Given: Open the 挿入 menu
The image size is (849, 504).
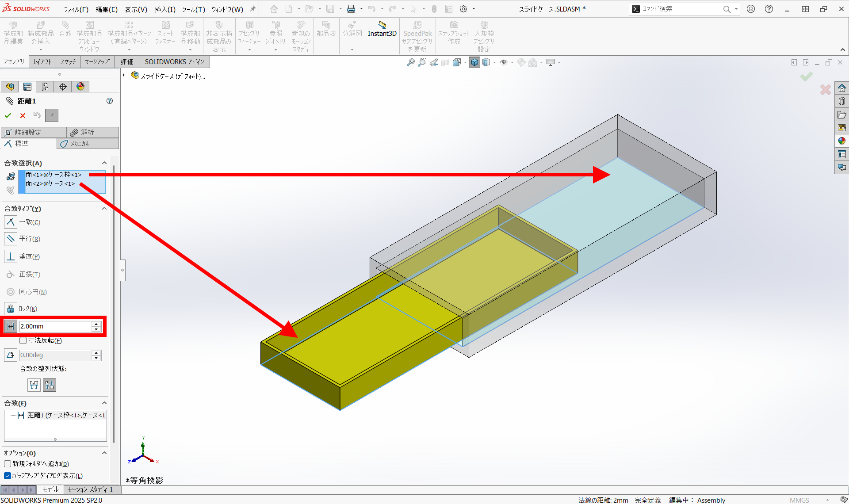Looking at the screenshot, I should pos(165,9).
